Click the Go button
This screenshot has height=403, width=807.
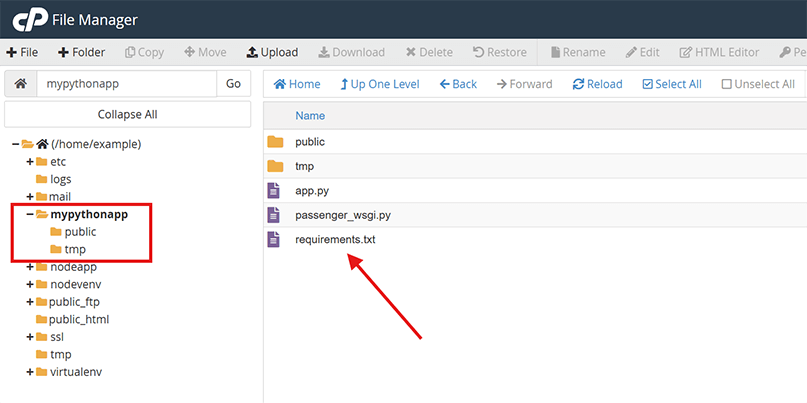pyautogui.click(x=233, y=83)
